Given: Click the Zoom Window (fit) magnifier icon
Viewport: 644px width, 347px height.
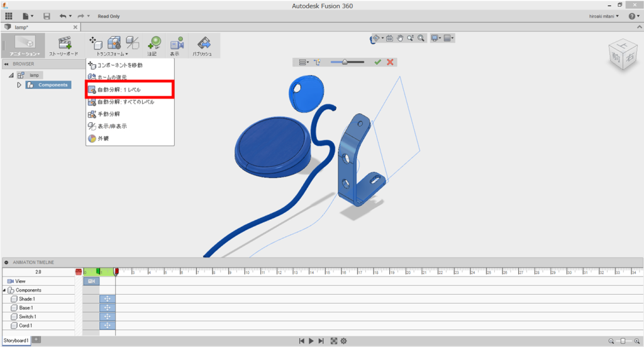Looking at the screenshot, I should pyautogui.click(x=421, y=38).
